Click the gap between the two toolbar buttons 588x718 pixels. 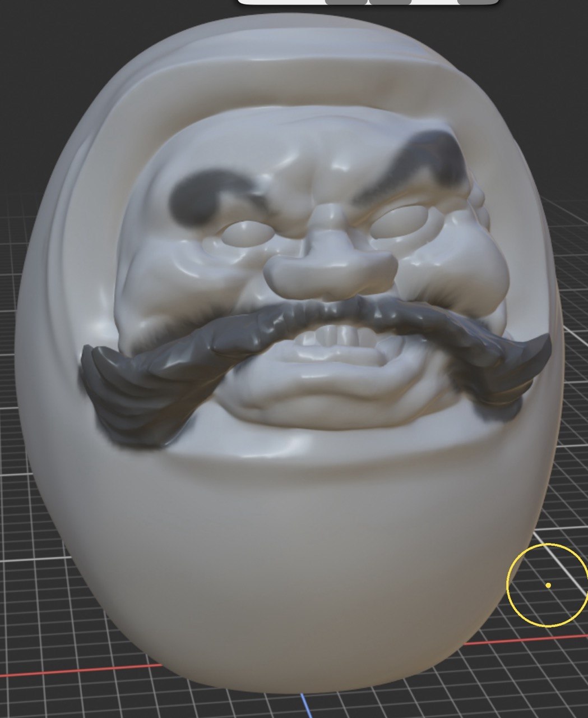(369, 4)
